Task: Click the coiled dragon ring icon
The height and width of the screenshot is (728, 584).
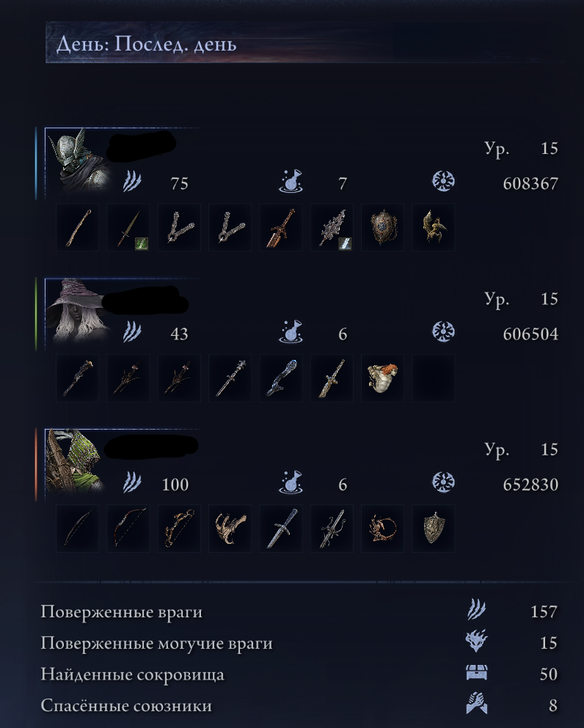Action: (382, 529)
